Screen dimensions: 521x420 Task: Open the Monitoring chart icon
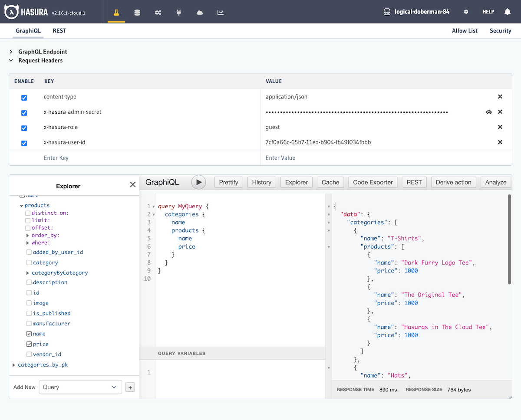tap(221, 12)
